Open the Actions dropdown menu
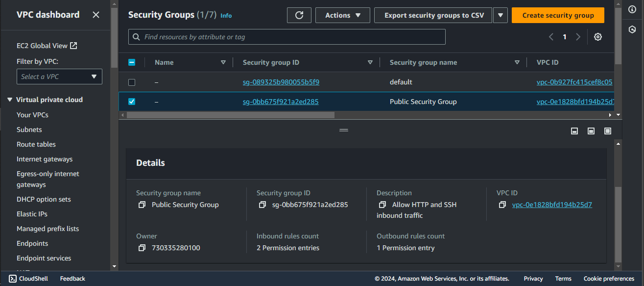644x286 pixels. (x=343, y=15)
